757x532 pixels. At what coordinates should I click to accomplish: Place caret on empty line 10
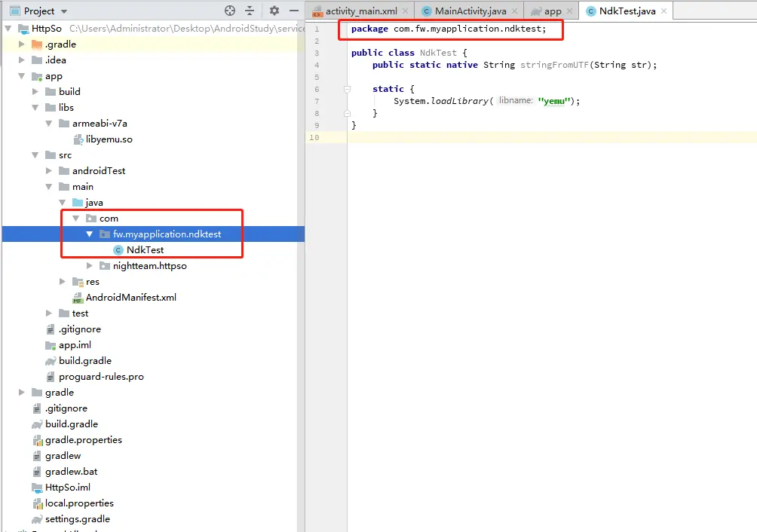coord(552,137)
